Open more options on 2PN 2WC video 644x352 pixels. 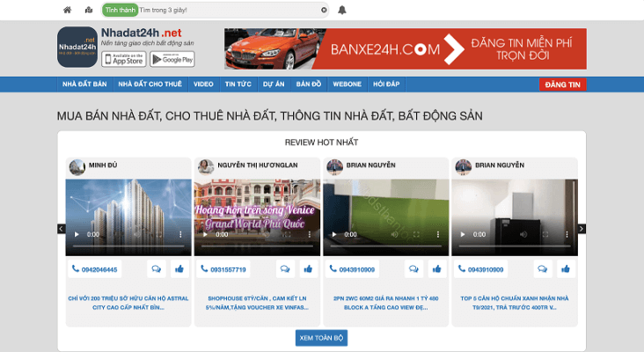[x=438, y=235]
